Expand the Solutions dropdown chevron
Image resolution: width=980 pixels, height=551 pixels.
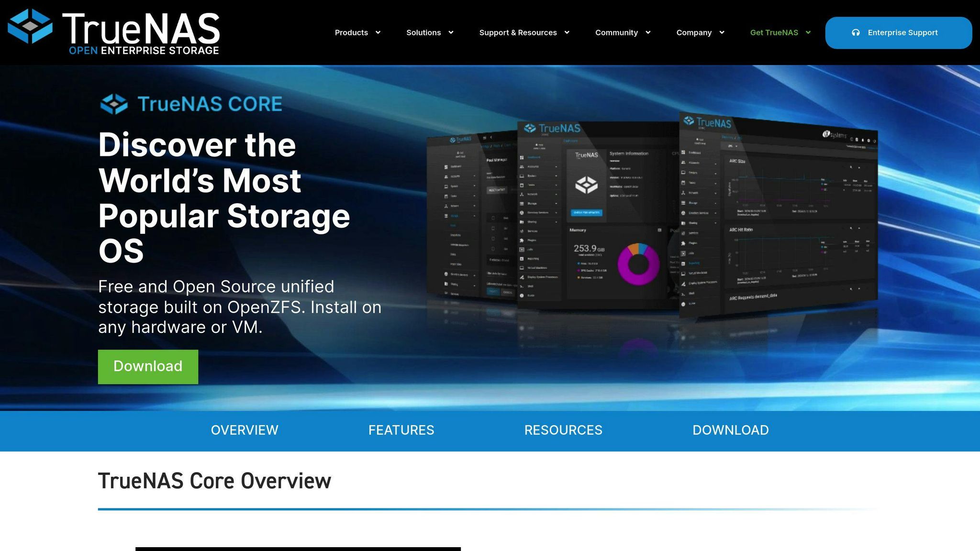[x=450, y=33]
